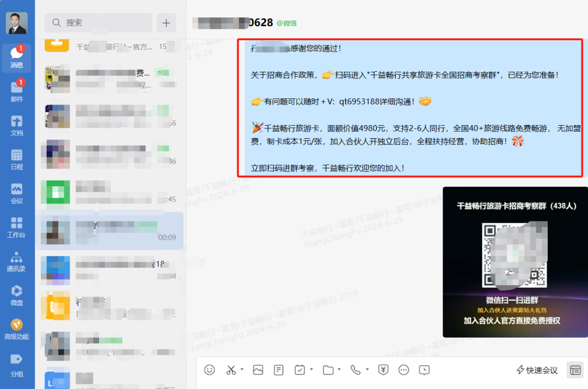588x389 pixels.
Task: Start a 快速会议 quick meeting
Action: tap(537, 371)
